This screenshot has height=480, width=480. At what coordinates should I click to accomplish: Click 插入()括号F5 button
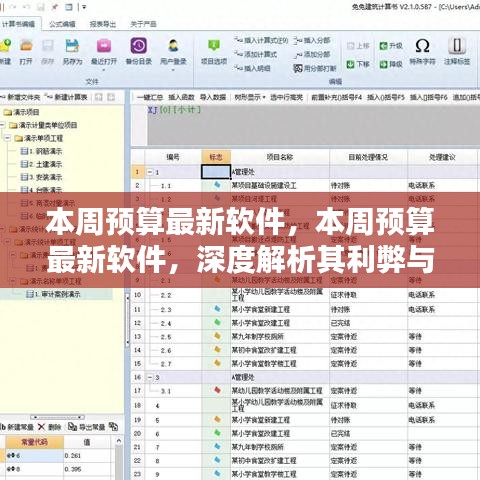pos(386,97)
